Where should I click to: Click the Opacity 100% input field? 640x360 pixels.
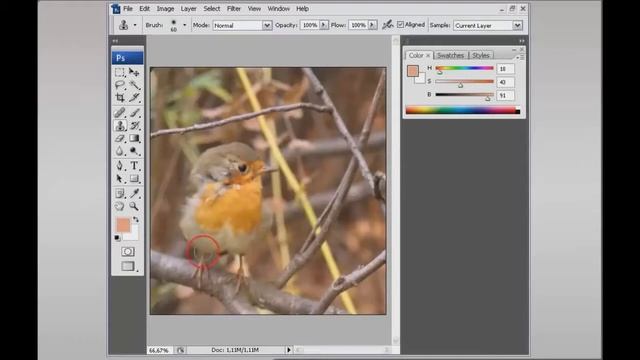[310, 25]
